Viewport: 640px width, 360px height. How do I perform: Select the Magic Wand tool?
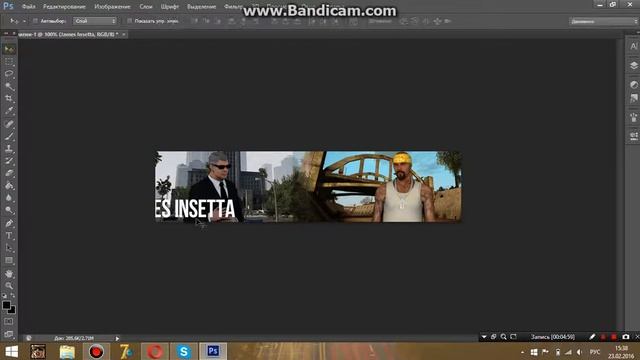coord(9,86)
